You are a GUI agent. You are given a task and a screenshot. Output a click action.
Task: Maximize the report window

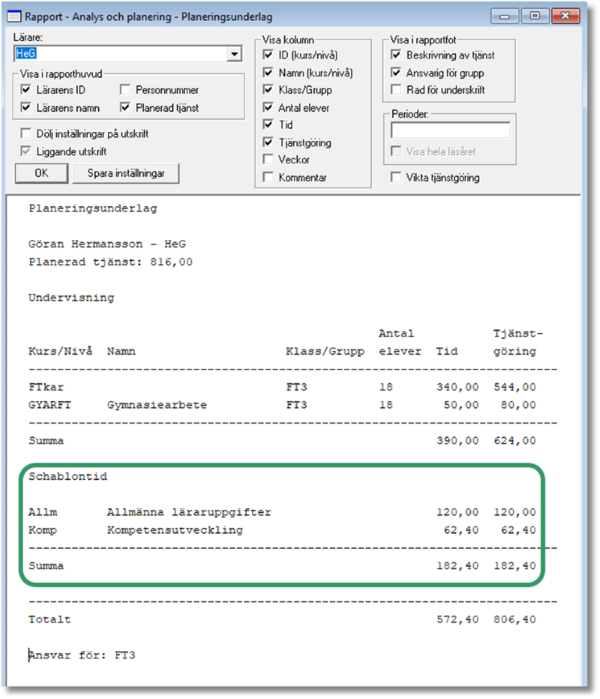pos(535,16)
